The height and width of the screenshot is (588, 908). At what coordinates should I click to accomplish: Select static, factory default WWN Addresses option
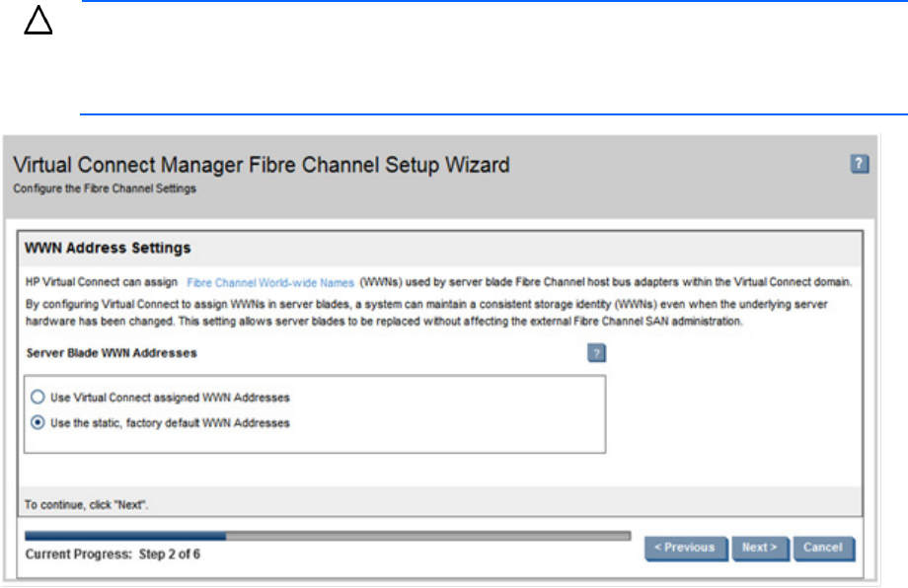pos(38,422)
